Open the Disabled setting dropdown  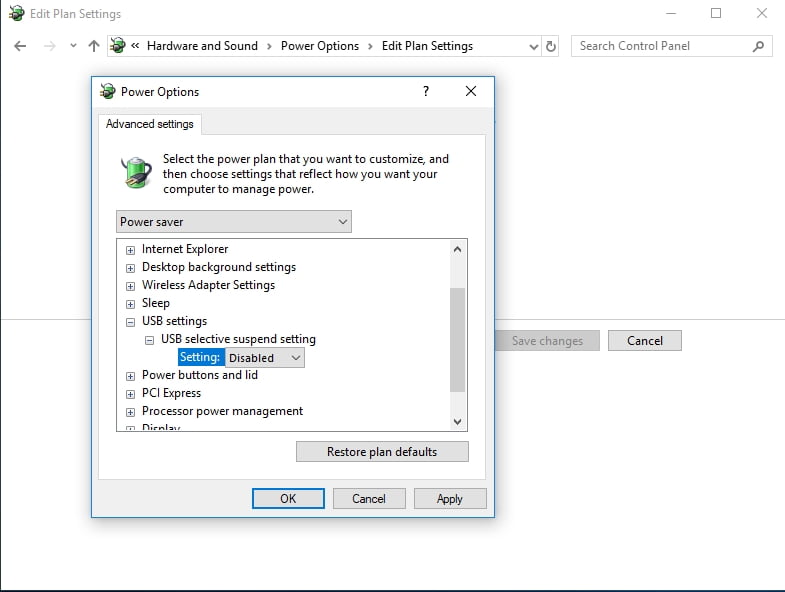[x=264, y=358]
